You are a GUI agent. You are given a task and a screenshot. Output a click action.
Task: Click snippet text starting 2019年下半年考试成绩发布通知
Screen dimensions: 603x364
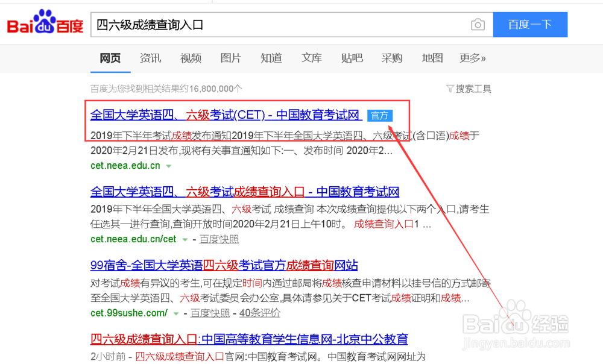[x=285, y=143]
